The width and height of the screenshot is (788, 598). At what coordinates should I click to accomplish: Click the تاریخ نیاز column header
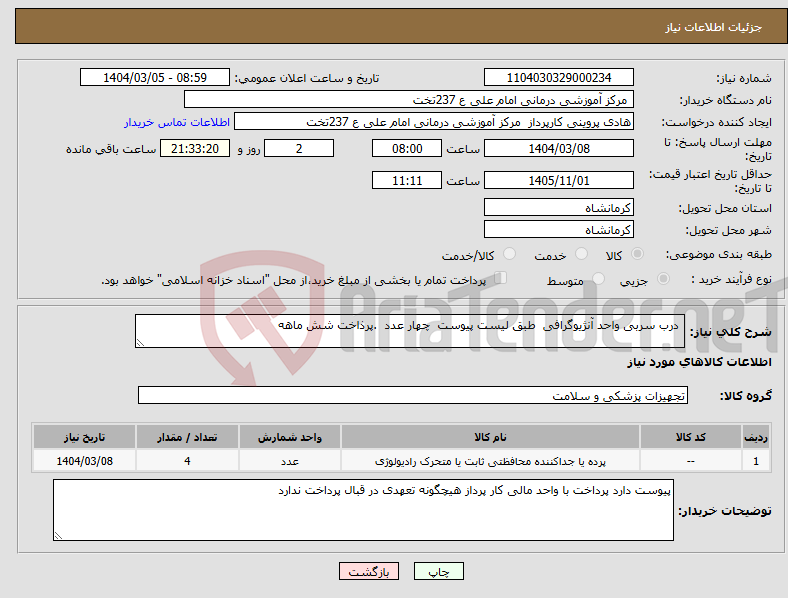click(84, 437)
